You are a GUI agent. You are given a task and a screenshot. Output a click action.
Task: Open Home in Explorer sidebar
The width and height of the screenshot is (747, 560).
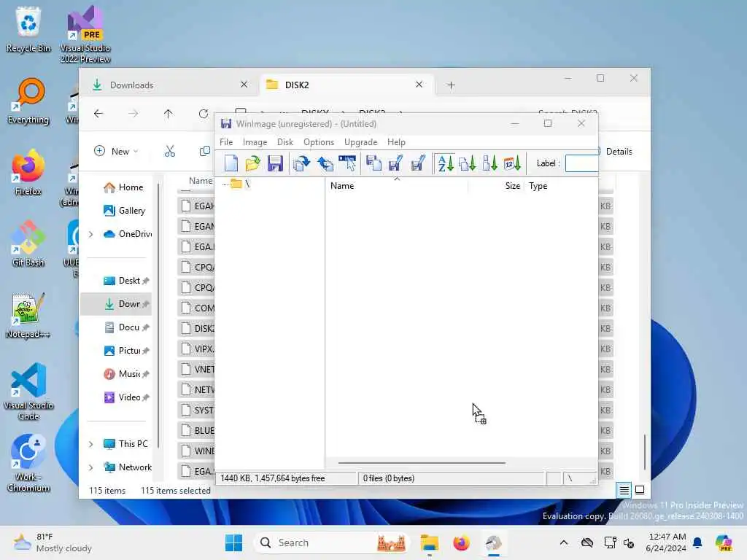(x=123, y=187)
